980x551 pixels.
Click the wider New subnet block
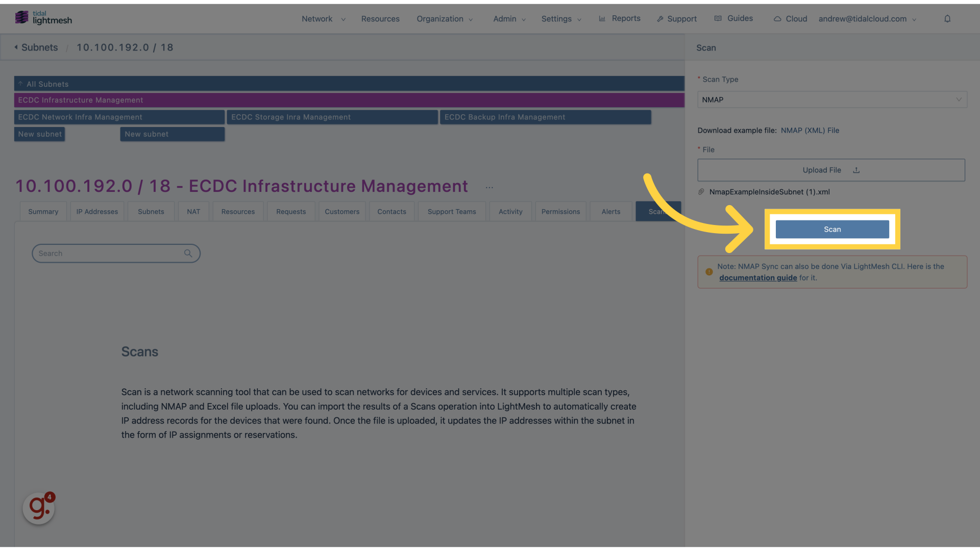point(173,134)
